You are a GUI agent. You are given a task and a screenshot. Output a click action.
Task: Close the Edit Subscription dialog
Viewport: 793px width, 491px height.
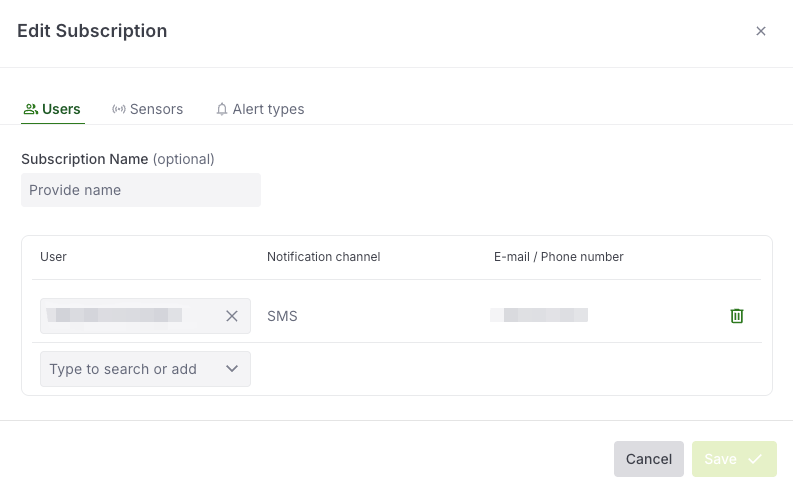pyautogui.click(x=761, y=31)
